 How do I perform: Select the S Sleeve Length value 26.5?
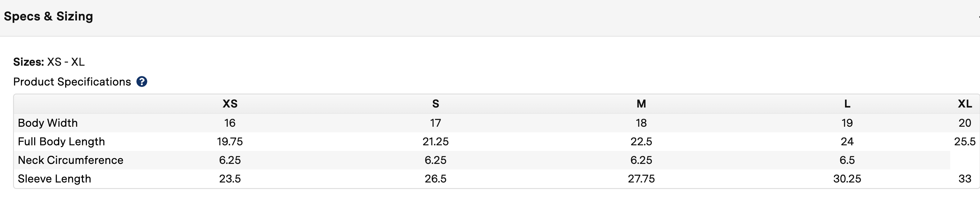pyautogui.click(x=436, y=178)
